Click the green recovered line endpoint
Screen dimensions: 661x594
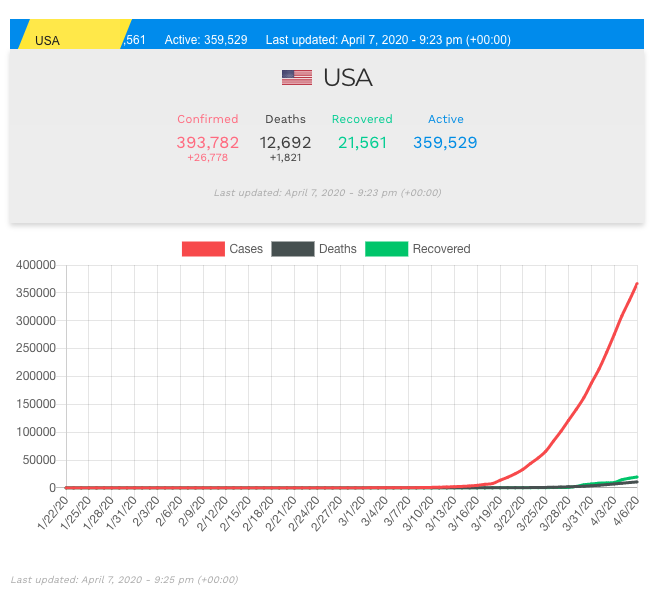tap(637, 477)
